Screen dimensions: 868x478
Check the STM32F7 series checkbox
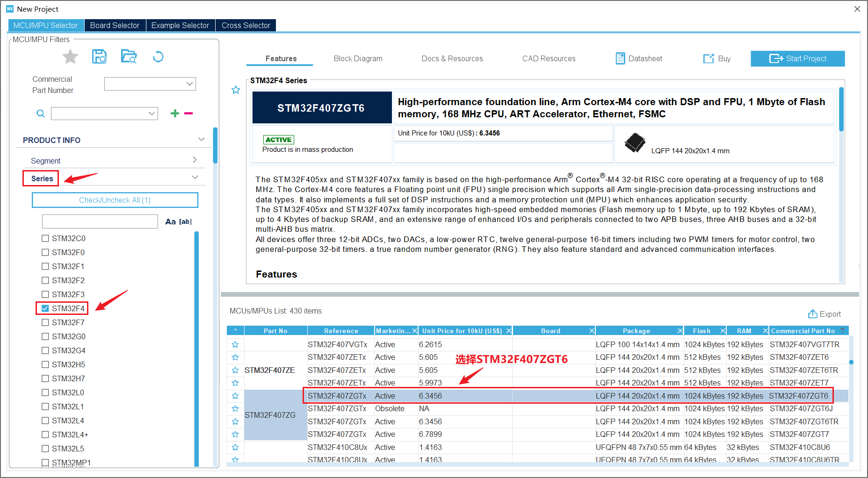pyautogui.click(x=45, y=322)
